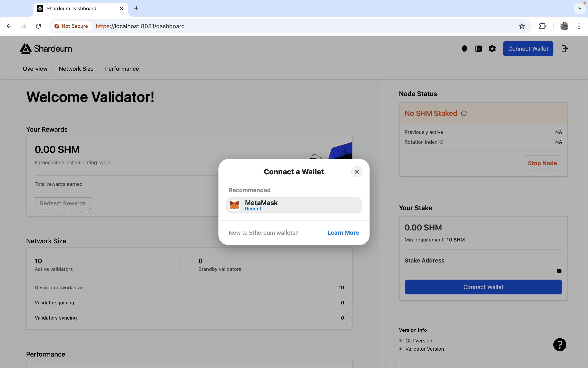Click the Stop Node button
Screen dimensions: 588x368
[x=542, y=163]
